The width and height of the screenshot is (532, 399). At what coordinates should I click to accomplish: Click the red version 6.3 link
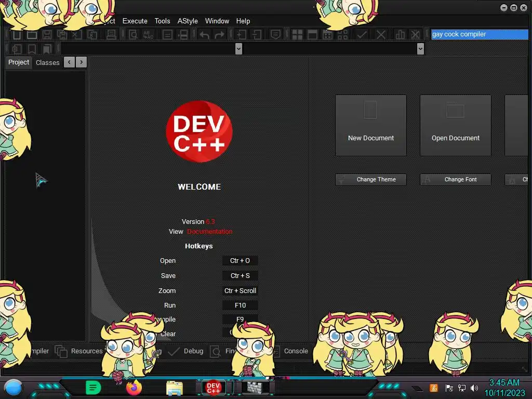pyautogui.click(x=210, y=221)
